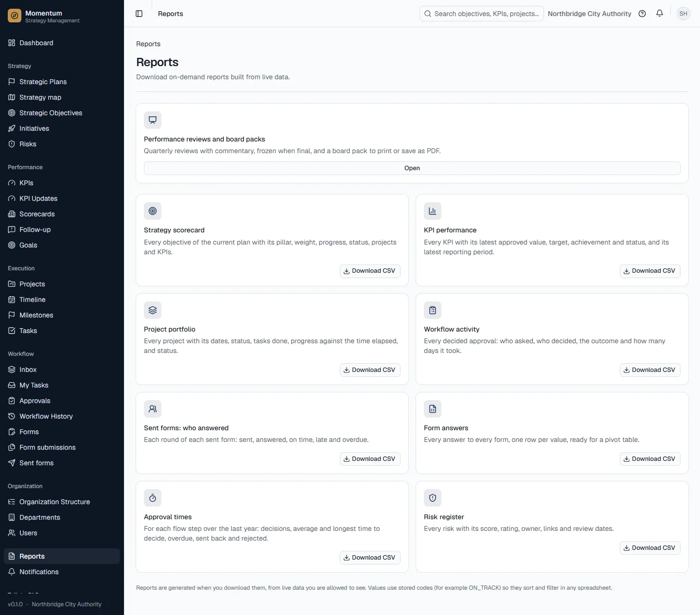Go to Sent forms in sidebar

point(62,463)
